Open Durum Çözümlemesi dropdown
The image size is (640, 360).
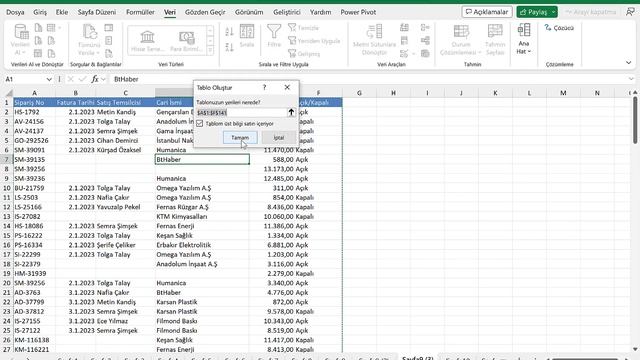(461, 40)
